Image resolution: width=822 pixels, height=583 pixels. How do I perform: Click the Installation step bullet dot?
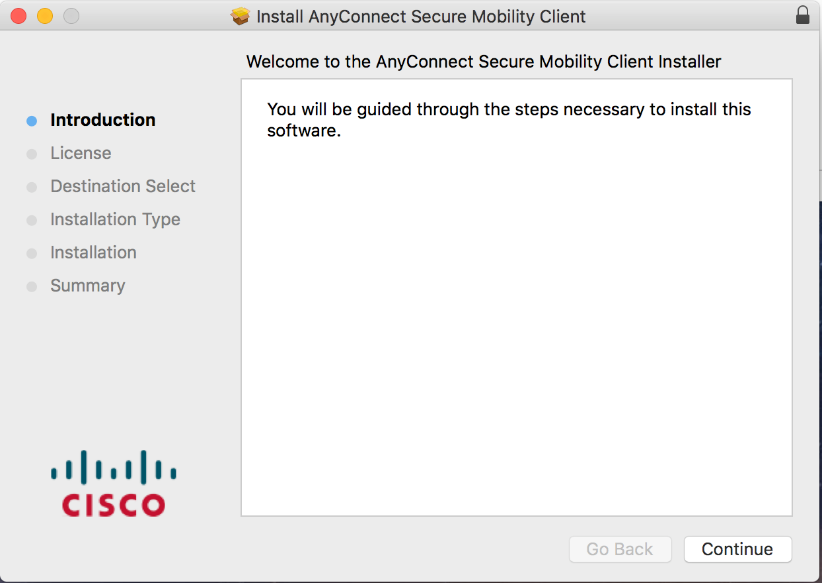pos(31,254)
